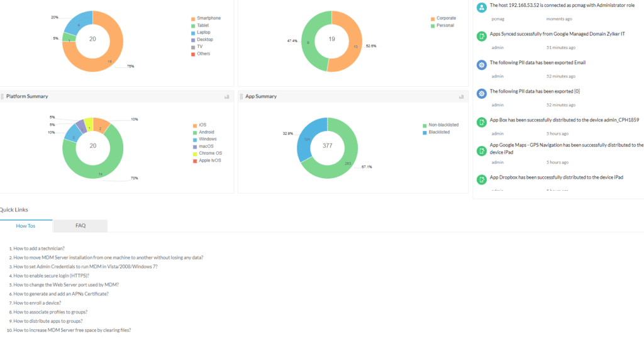Screen dimensions: 644x338
Task: Click the green icon beside App Box distribution
Action: coord(481,122)
